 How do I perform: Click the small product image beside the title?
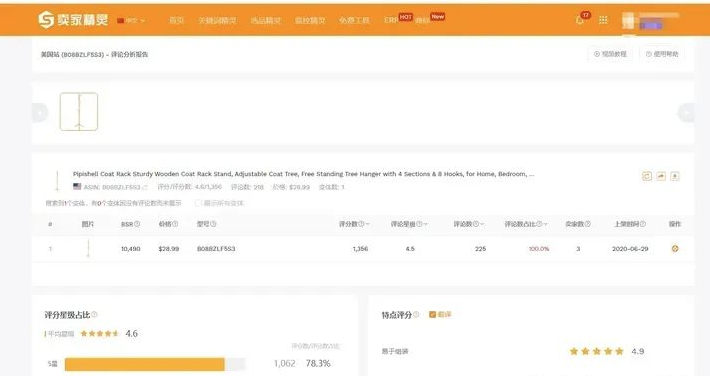coord(57,180)
